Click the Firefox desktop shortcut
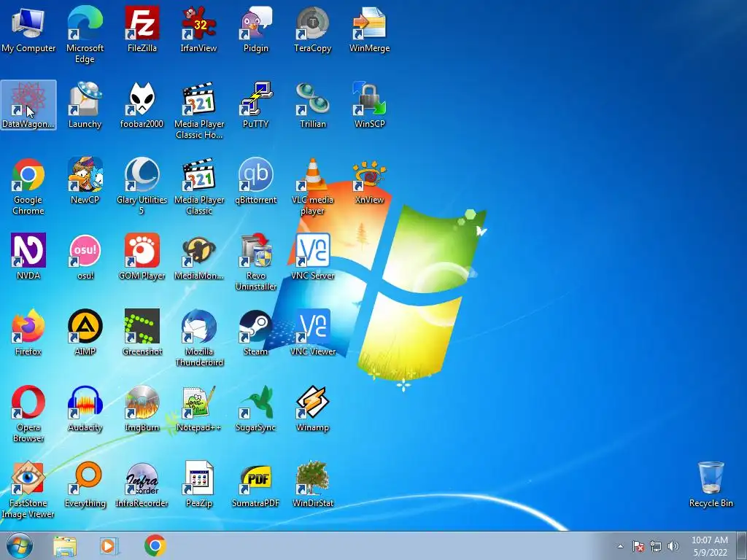Screen dimensions: 747x560 point(28,332)
